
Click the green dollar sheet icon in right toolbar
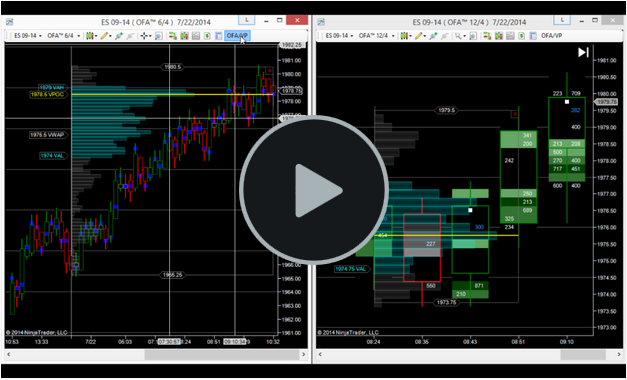(x=521, y=36)
